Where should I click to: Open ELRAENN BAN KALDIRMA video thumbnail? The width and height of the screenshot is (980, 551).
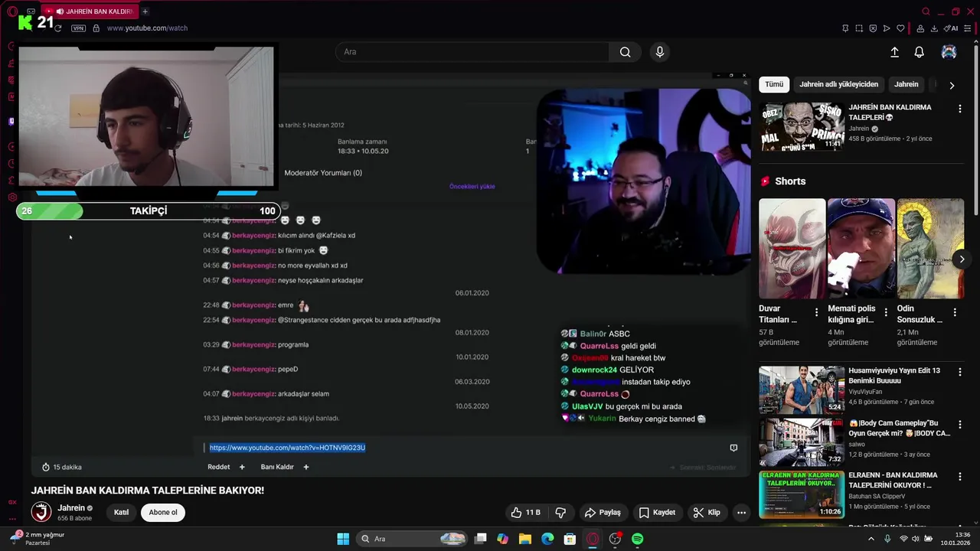pyautogui.click(x=802, y=494)
